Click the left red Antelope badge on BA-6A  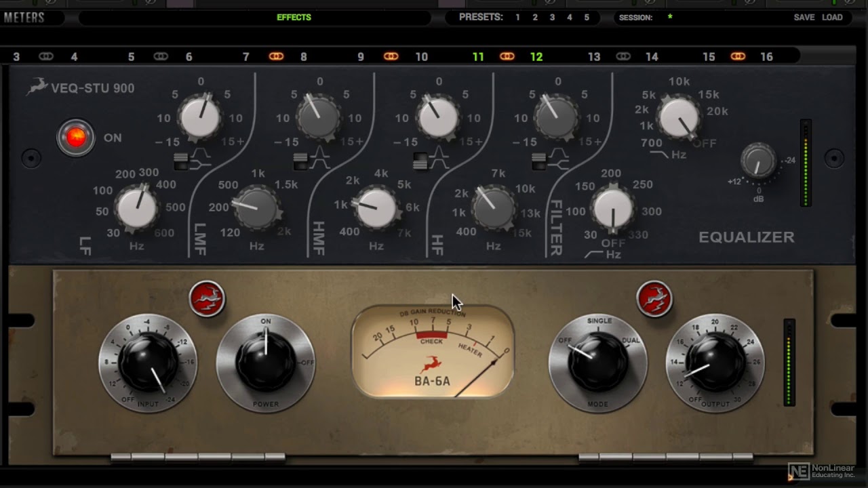pos(207,299)
